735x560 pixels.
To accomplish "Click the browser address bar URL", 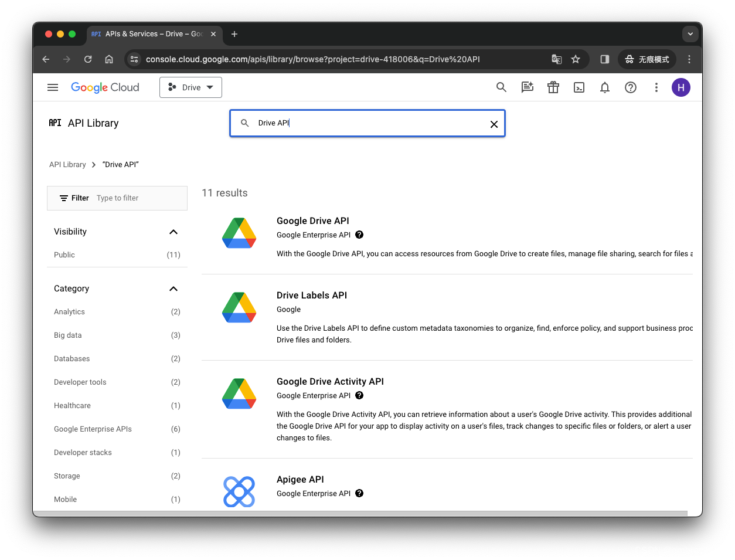I will (313, 59).
